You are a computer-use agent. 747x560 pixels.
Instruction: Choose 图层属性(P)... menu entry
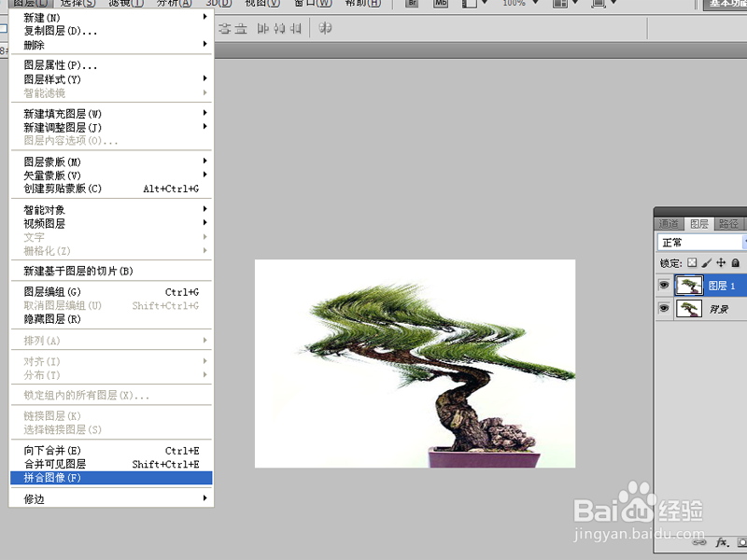click(x=111, y=65)
